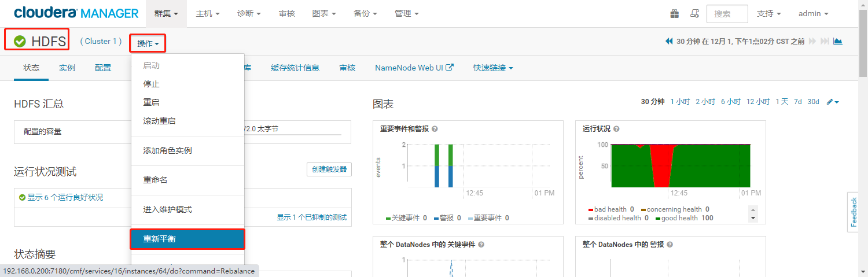
Task: Open the 支持 dropdown
Action: coord(769,13)
